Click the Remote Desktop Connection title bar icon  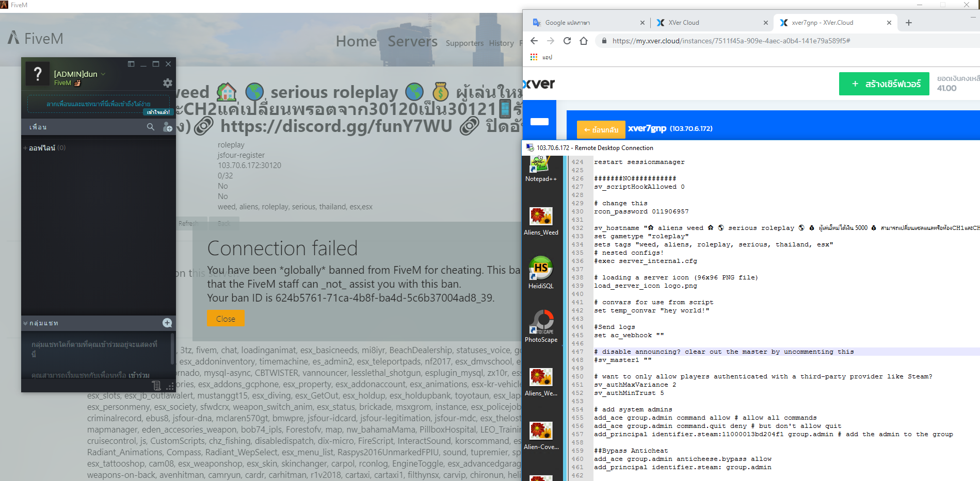coord(529,147)
